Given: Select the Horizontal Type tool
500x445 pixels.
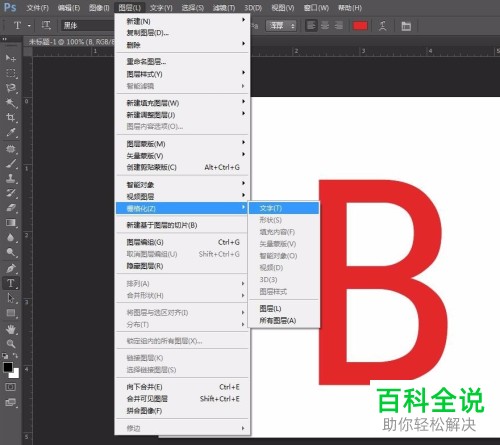Looking at the screenshot, I should 11,283.
